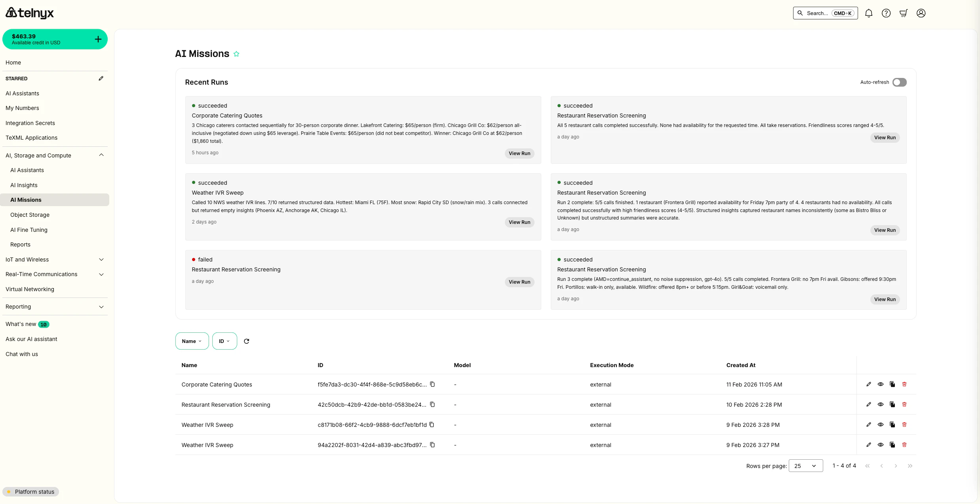This screenshot has width=980, height=504.
Task: Click Platform status link
Action: tap(34, 492)
